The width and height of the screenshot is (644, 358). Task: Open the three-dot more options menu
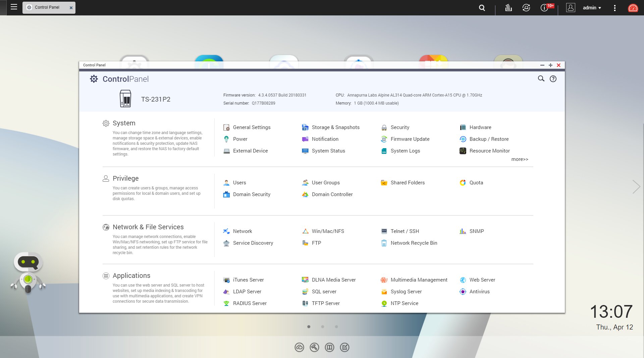pyautogui.click(x=614, y=8)
